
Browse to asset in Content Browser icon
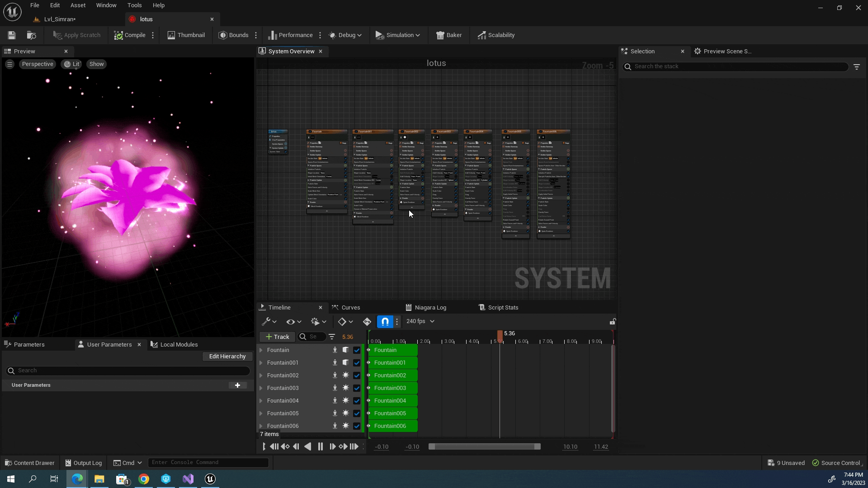[x=31, y=35]
